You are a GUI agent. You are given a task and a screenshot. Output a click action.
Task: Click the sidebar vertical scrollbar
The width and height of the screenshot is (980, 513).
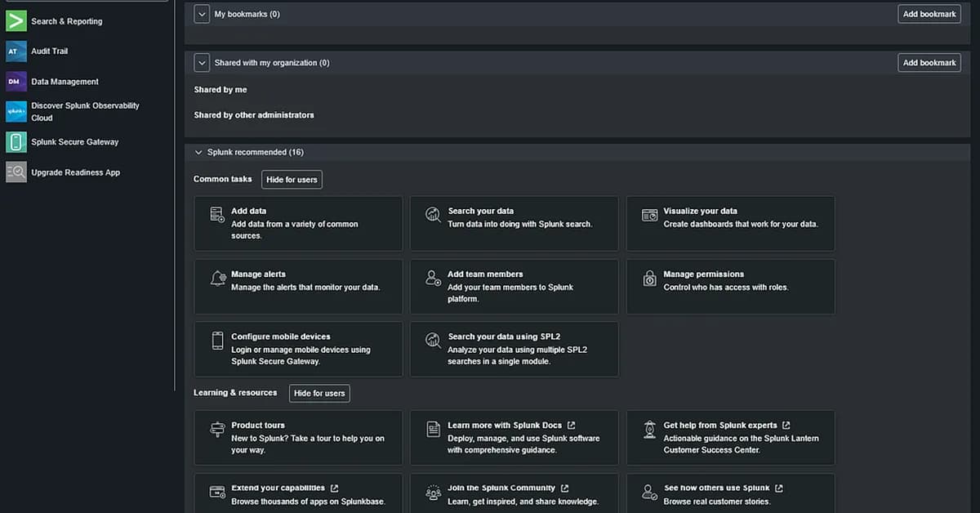(x=175, y=196)
